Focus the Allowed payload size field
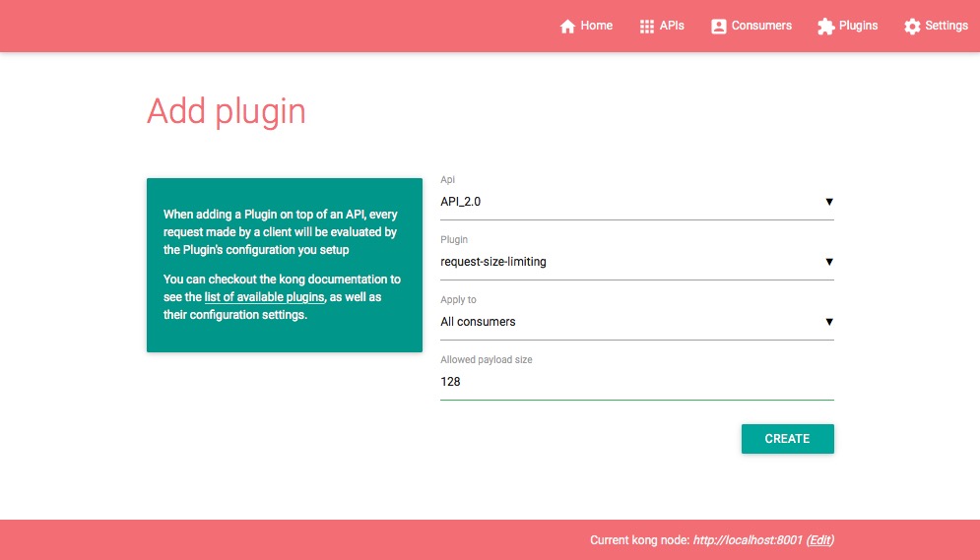Image resolution: width=980 pixels, height=560 pixels. tap(636, 382)
